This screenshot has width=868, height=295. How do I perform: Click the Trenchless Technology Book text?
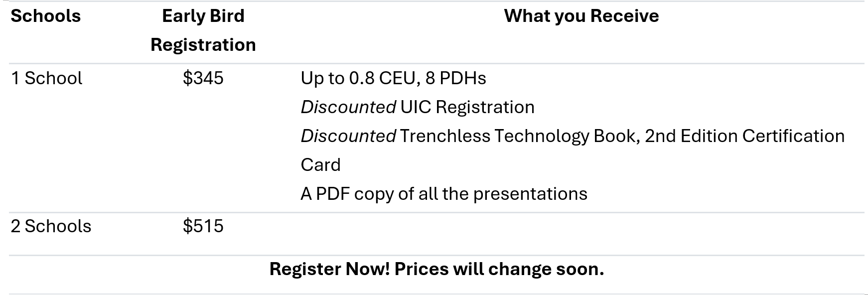coord(519,136)
